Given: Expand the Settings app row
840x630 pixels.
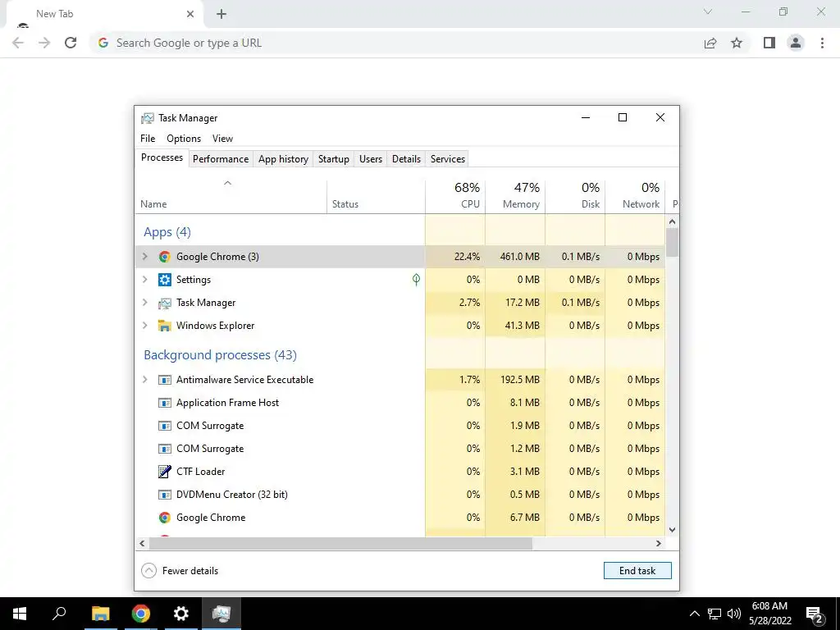Looking at the screenshot, I should click(x=144, y=280).
